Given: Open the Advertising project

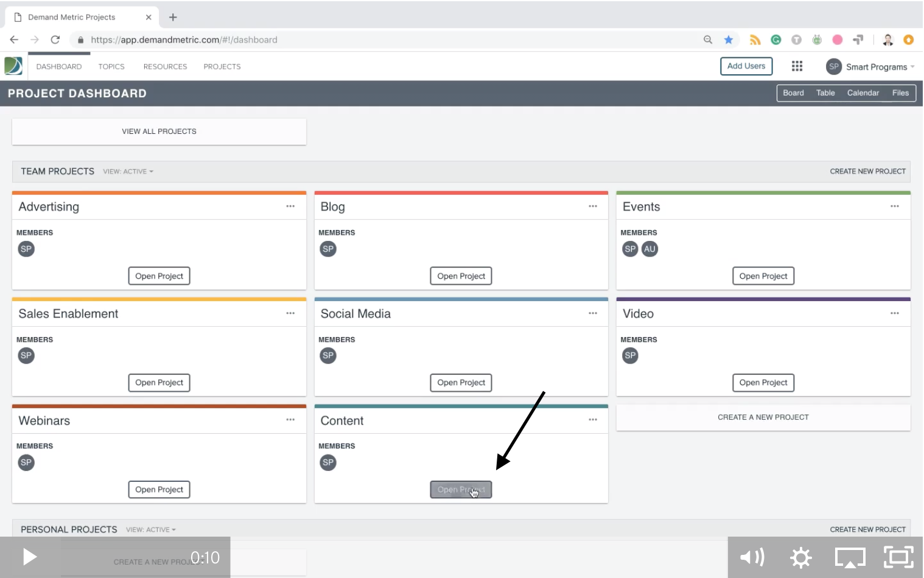Looking at the screenshot, I should click(159, 276).
